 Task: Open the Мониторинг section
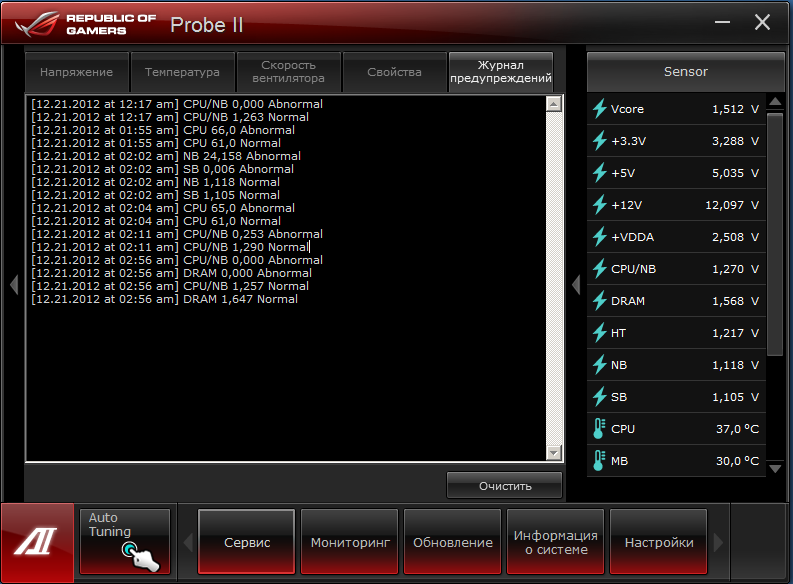click(350, 542)
